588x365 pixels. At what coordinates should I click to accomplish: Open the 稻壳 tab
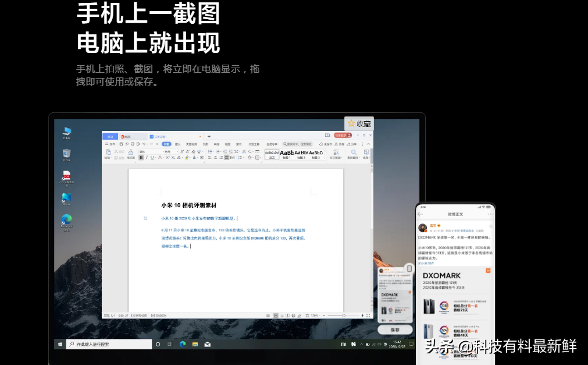(x=133, y=137)
